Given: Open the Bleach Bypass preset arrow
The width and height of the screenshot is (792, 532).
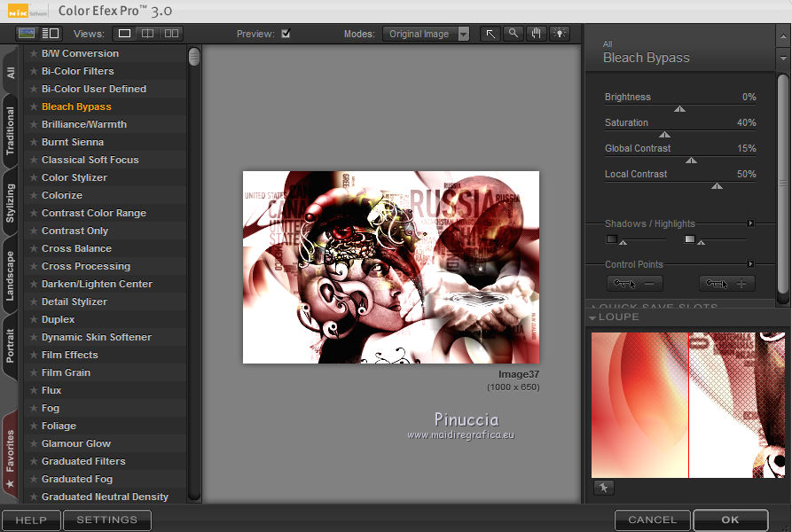Looking at the screenshot, I should (783, 58).
